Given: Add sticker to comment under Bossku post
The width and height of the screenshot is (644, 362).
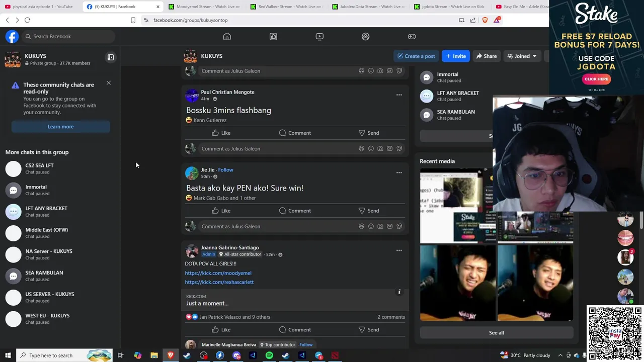Looking at the screenshot, I should click(399, 149).
